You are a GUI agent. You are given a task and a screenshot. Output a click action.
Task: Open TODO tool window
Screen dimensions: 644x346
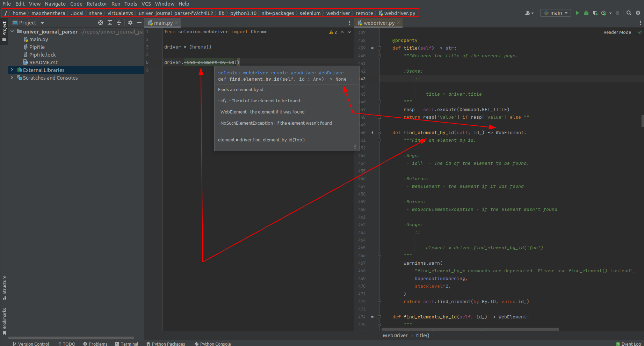click(66, 344)
